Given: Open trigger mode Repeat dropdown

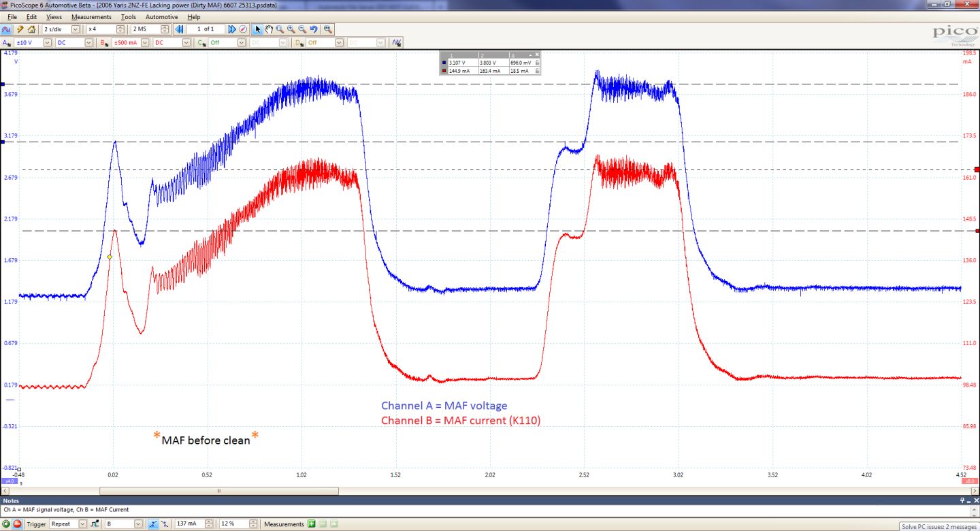Looking at the screenshot, I should (82, 524).
